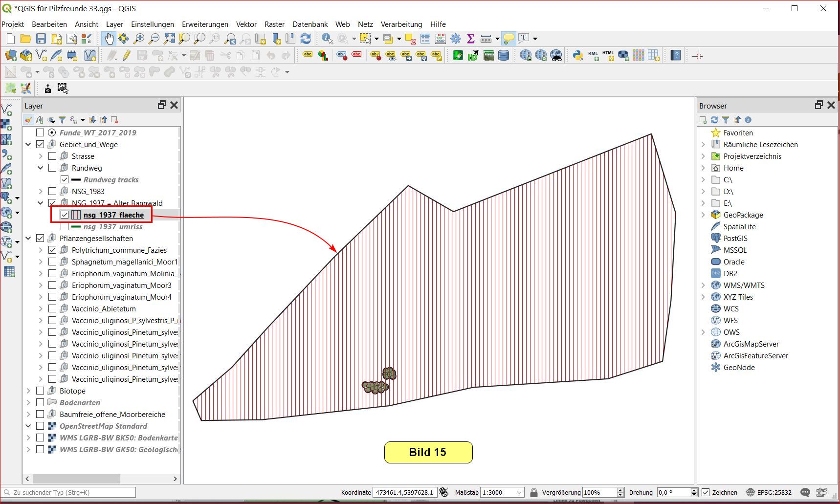Toggle the Zeichnen render checkbox

coord(706,492)
